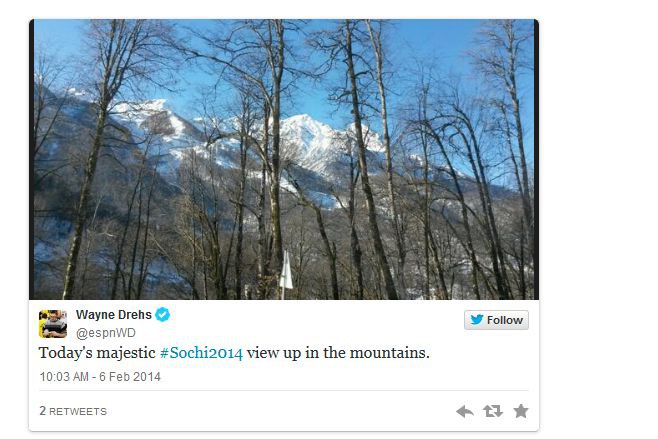View the 2 Retweets list
The height and width of the screenshot is (439, 658).
[x=73, y=411]
